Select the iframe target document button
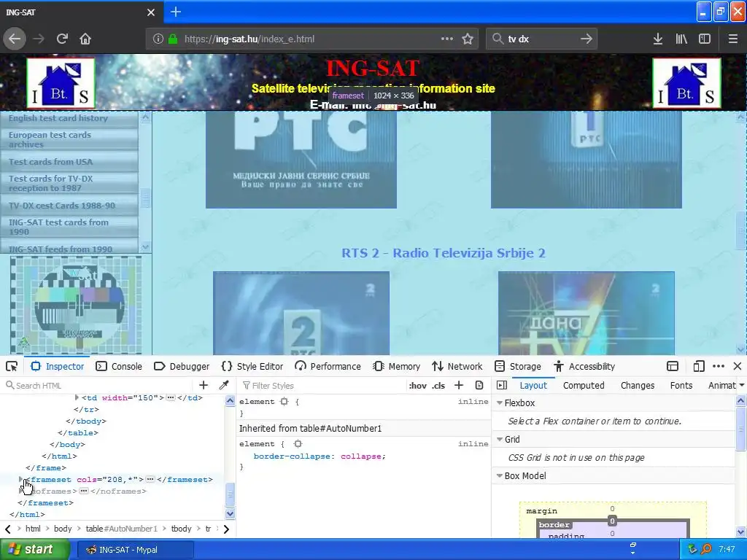747x560 pixels. click(673, 366)
